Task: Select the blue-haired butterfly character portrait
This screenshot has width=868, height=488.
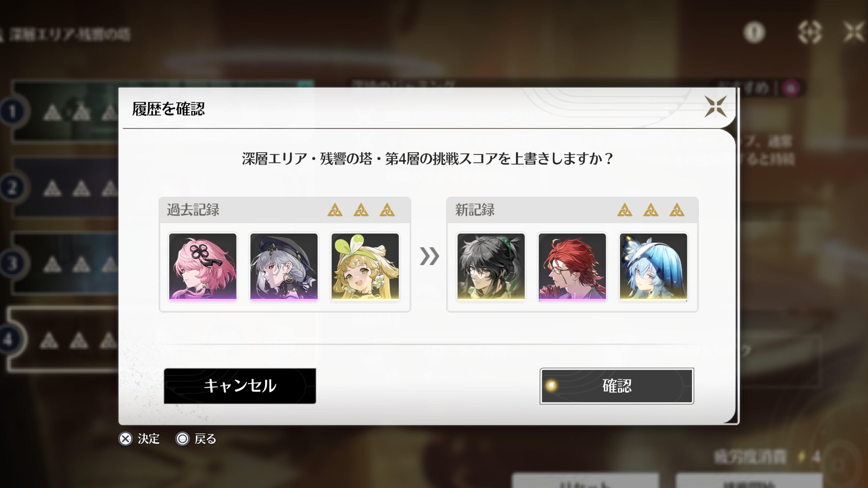Action: (653, 267)
